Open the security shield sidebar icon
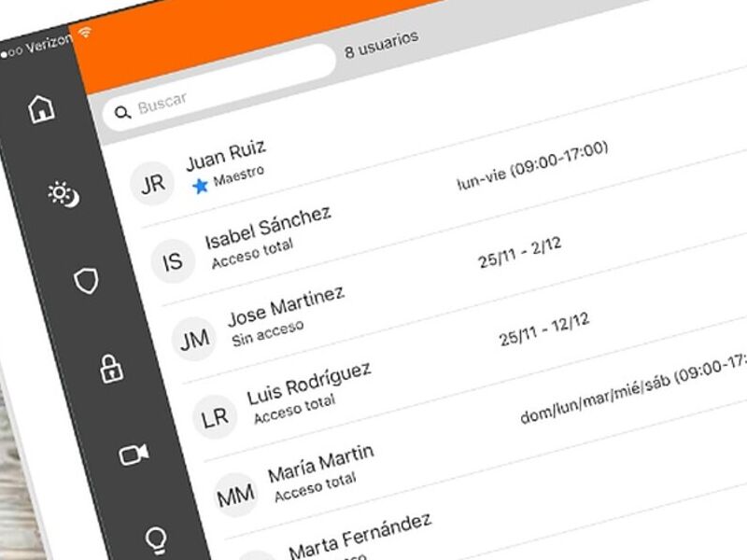The height and width of the screenshot is (560, 747). (86, 281)
